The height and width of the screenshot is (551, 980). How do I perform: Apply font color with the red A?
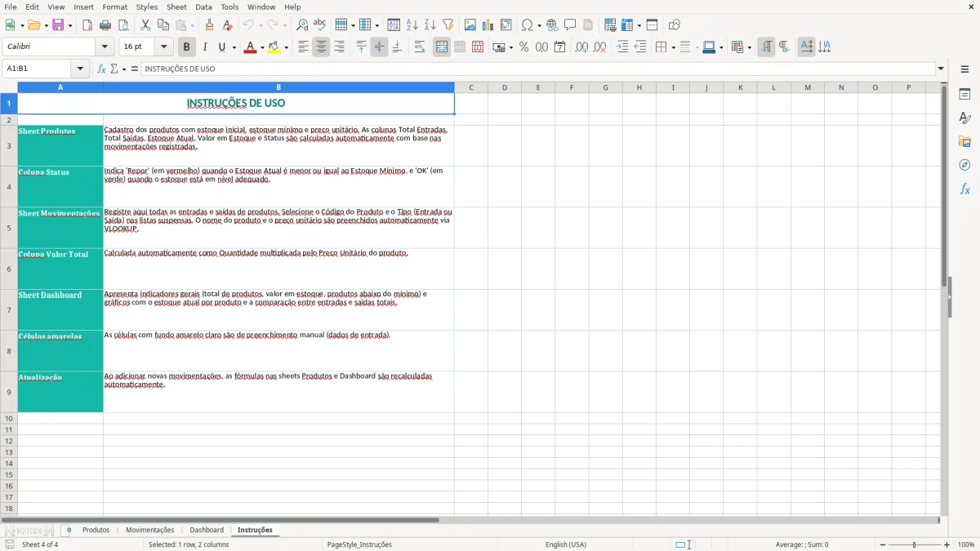(250, 47)
